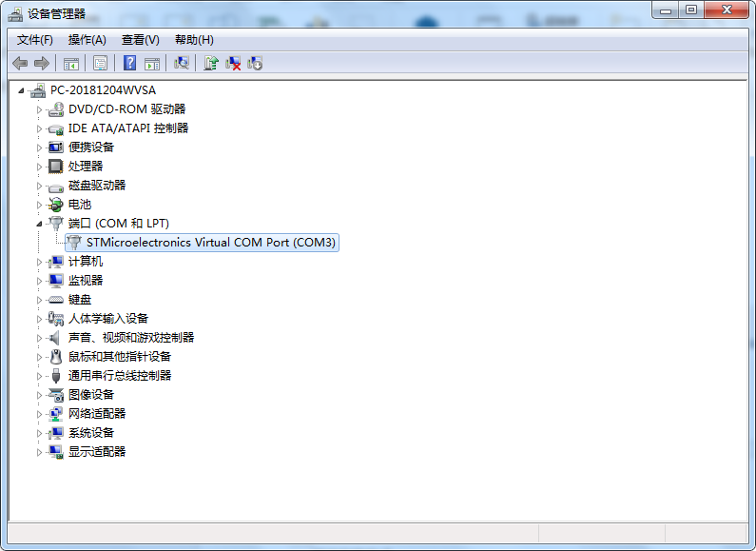Click the Back arrow toolbar icon
Viewport: 756px width, 551px height.
pos(20,63)
